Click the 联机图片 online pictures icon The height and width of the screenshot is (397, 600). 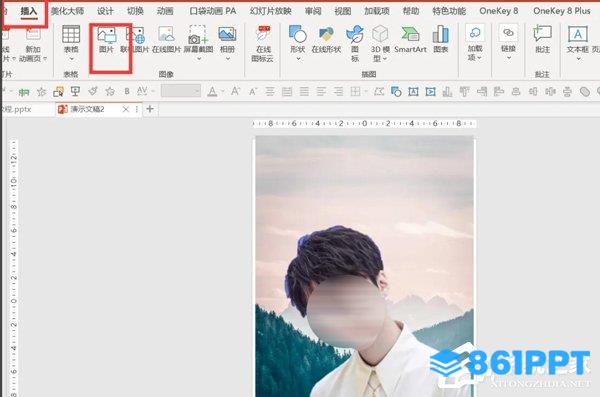pyautogui.click(x=135, y=35)
